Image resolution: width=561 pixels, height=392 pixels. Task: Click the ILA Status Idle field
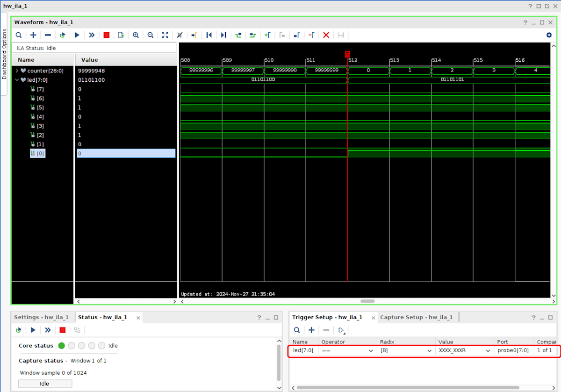point(94,48)
